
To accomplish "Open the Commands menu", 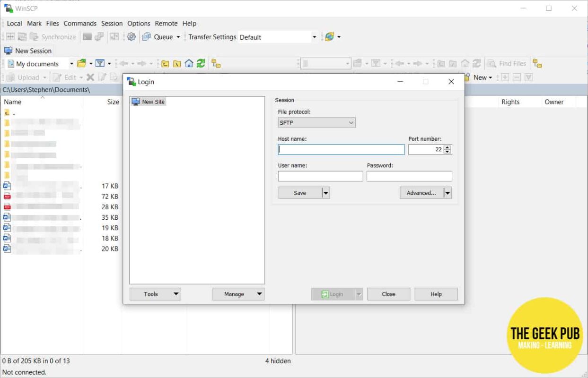I will [x=80, y=23].
